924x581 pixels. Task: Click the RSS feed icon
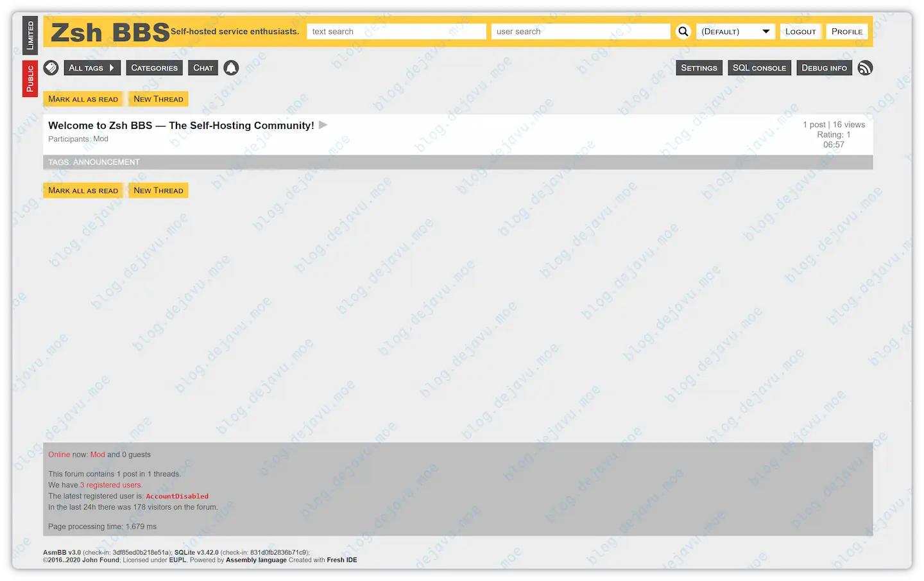click(x=865, y=67)
